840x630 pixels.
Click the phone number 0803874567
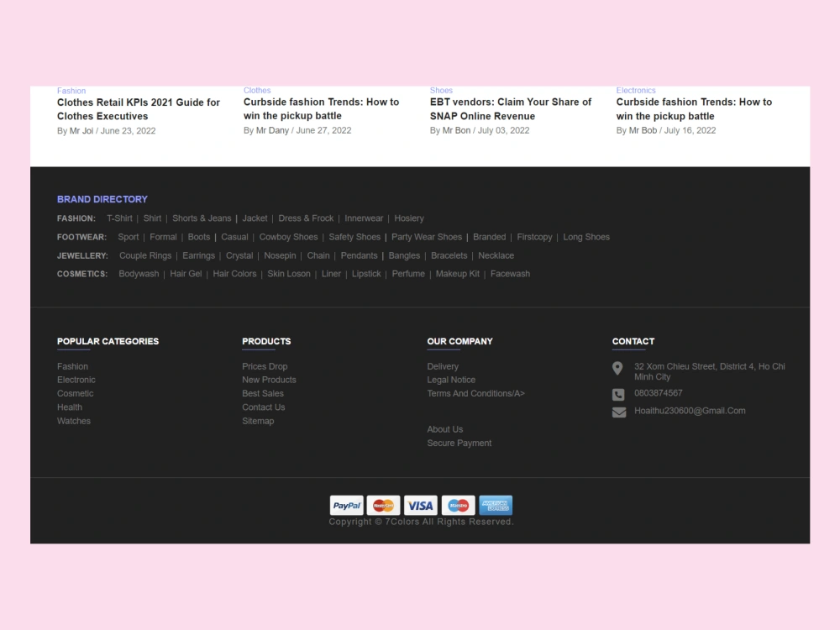coord(658,393)
